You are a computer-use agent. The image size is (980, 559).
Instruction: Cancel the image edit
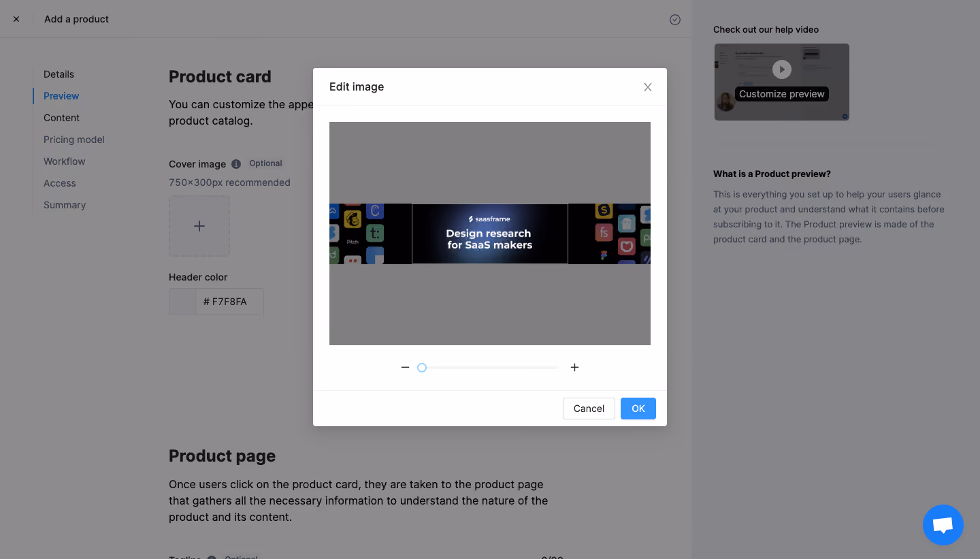pos(589,409)
